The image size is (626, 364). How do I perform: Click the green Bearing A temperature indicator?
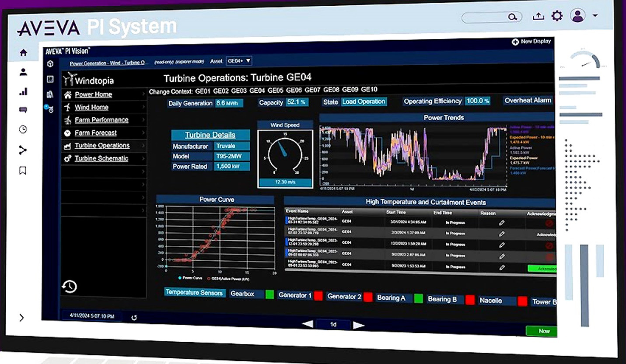tap(419, 298)
